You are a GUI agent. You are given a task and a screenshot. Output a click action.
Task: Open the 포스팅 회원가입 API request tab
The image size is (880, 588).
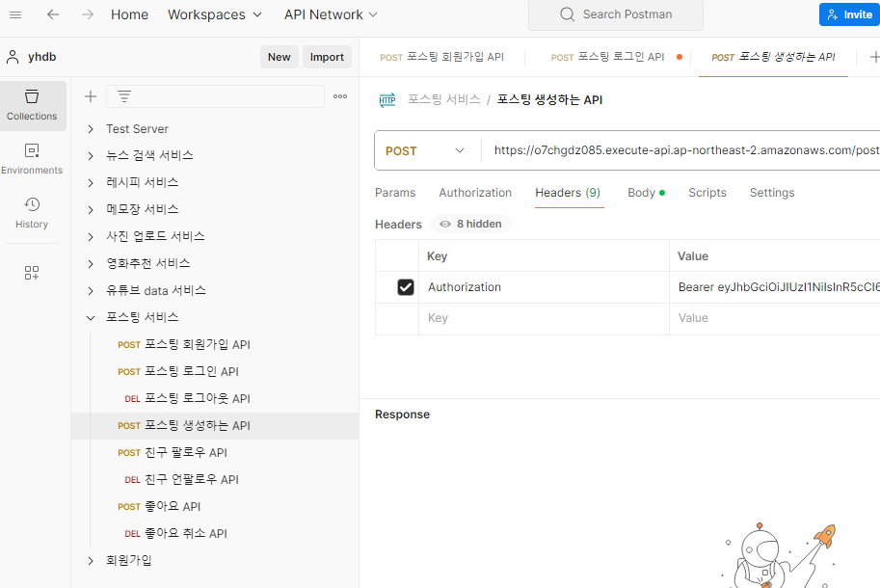[442, 57]
